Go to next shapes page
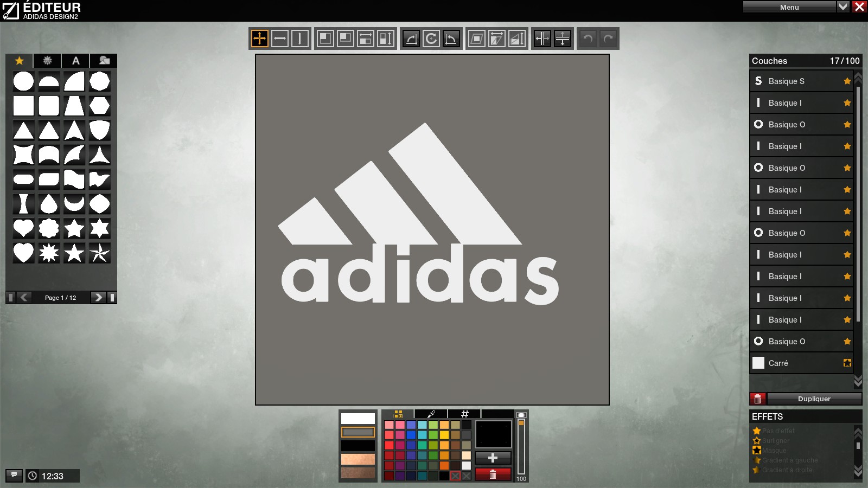This screenshot has width=868, height=488. [x=98, y=297]
